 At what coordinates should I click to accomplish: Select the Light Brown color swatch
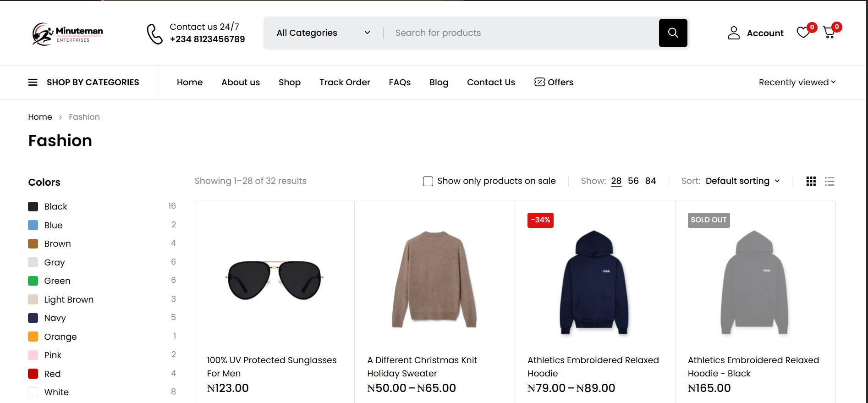click(33, 299)
